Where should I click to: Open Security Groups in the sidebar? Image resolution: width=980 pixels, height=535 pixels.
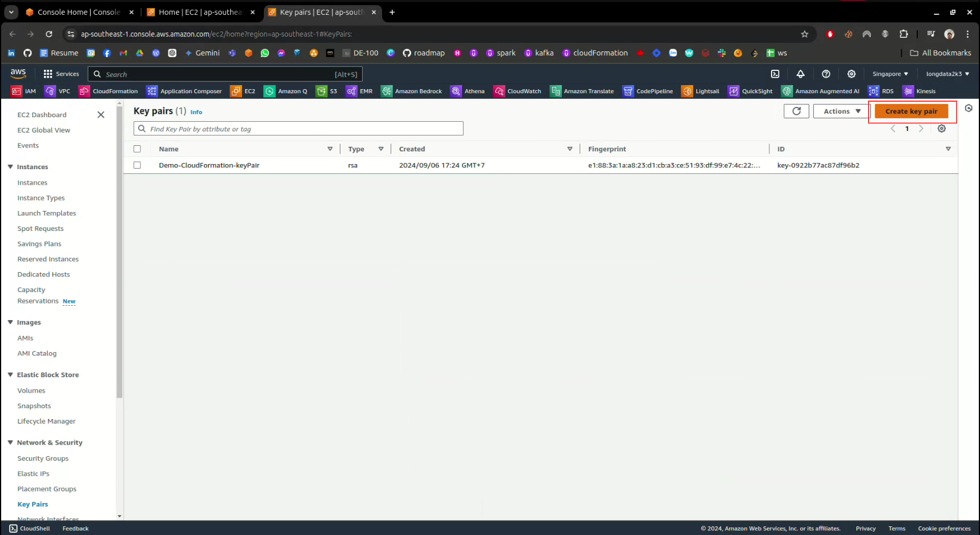(43, 458)
